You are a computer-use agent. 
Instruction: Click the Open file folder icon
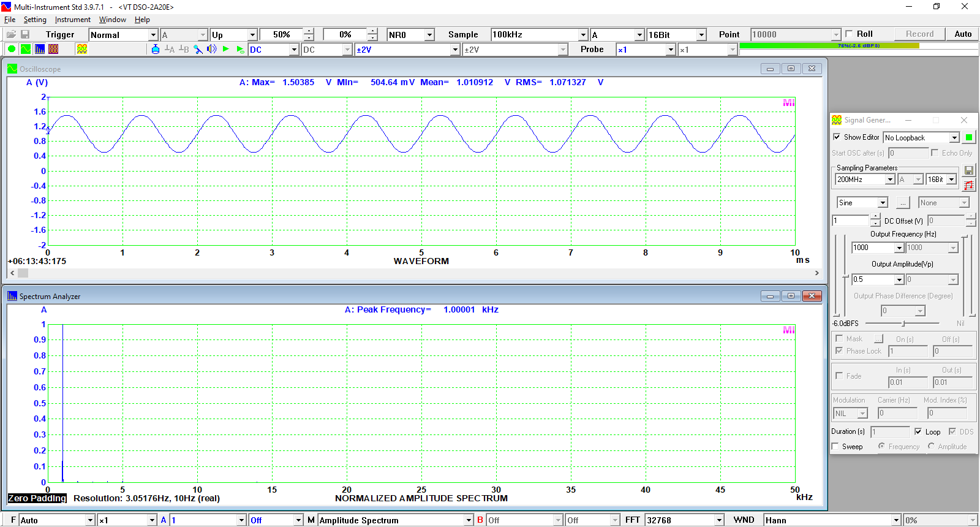coord(11,34)
